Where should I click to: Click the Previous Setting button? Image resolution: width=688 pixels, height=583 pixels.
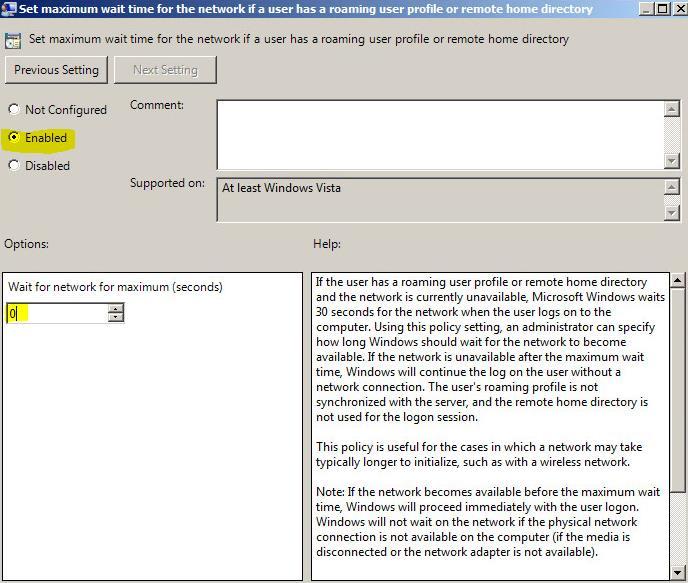click(56, 70)
